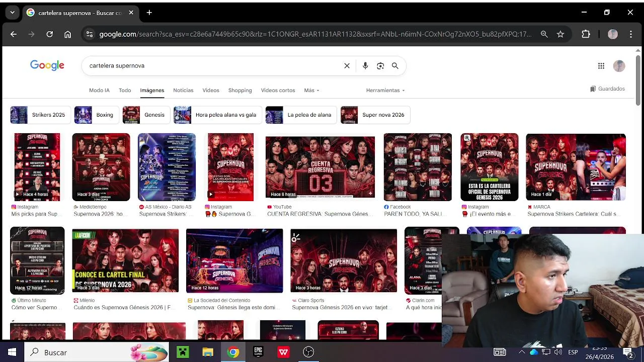Open the tab search chevron button
The height and width of the screenshot is (362, 644).
[x=12, y=13]
